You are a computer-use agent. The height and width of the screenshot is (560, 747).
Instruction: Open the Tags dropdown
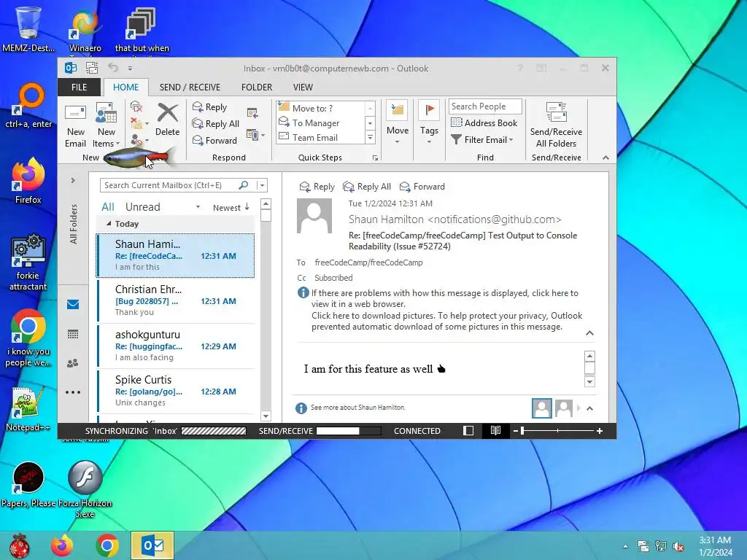pyautogui.click(x=429, y=122)
